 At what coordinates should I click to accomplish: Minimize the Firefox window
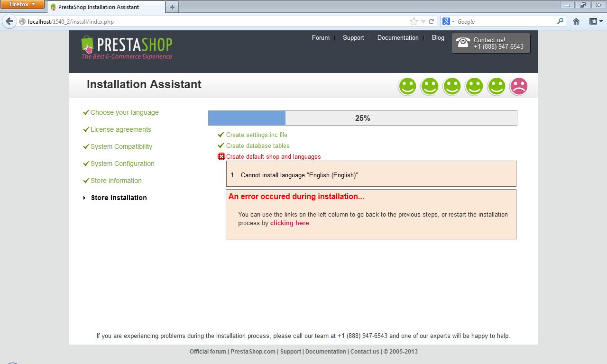click(567, 5)
